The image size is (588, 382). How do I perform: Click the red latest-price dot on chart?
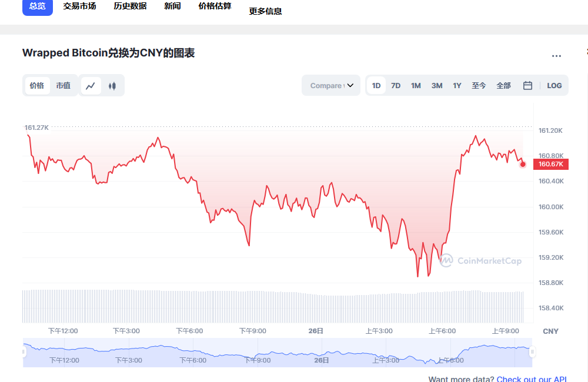point(523,164)
